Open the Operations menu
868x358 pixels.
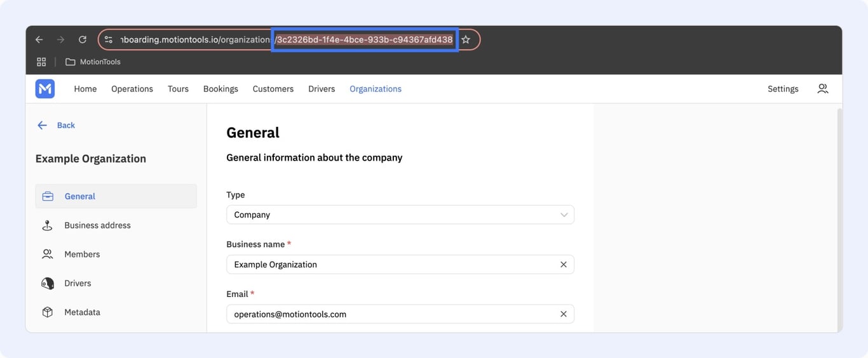tap(132, 89)
